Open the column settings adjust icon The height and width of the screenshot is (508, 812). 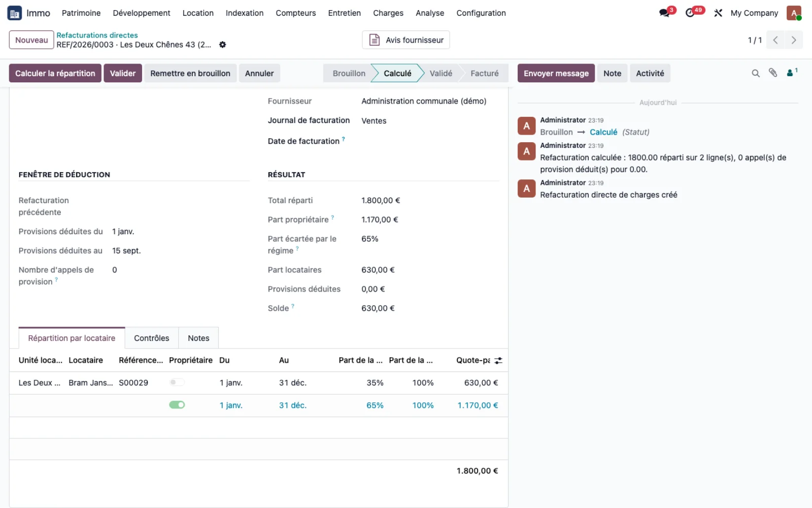(x=498, y=361)
